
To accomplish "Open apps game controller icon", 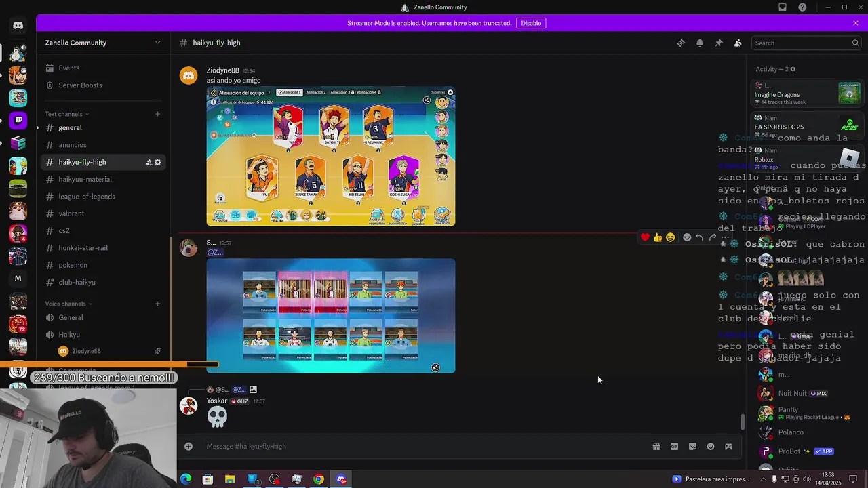I will (x=729, y=447).
